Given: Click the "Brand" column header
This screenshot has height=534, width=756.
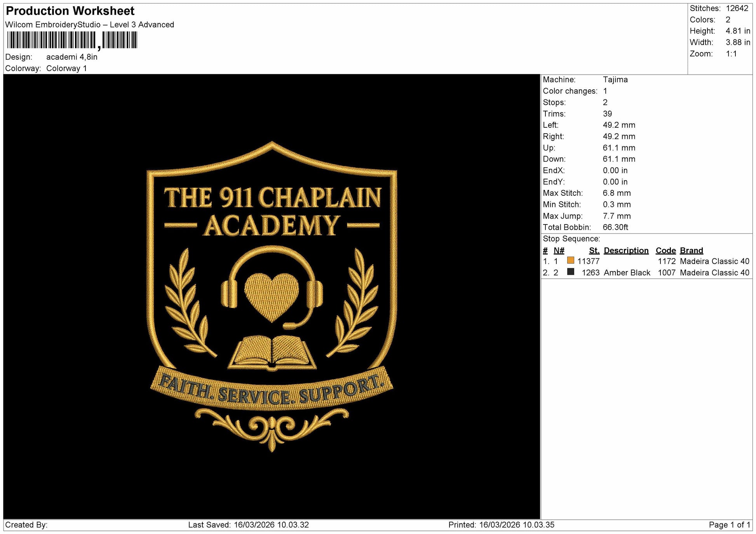Looking at the screenshot, I should click(692, 250).
